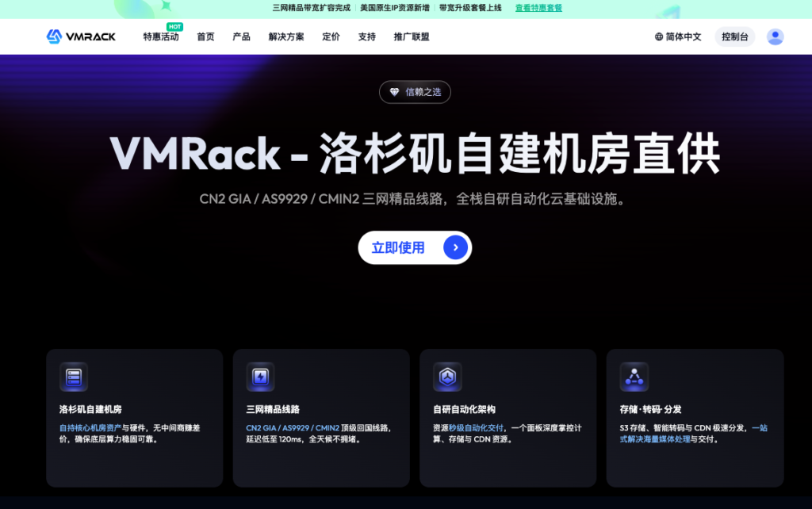
Task: Open the 简体中文 language selector
Action: pos(678,36)
